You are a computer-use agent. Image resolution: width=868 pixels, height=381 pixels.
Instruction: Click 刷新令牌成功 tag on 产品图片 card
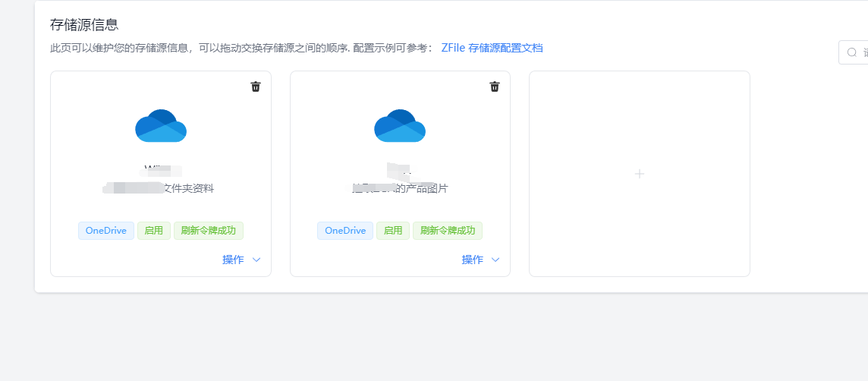click(x=448, y=231)
